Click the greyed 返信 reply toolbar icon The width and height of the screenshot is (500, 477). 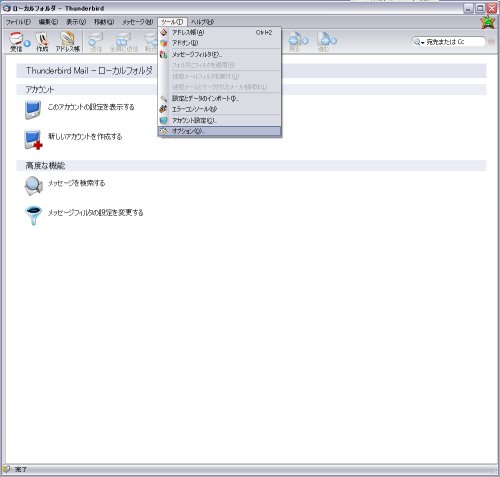[x=95, y=42]
